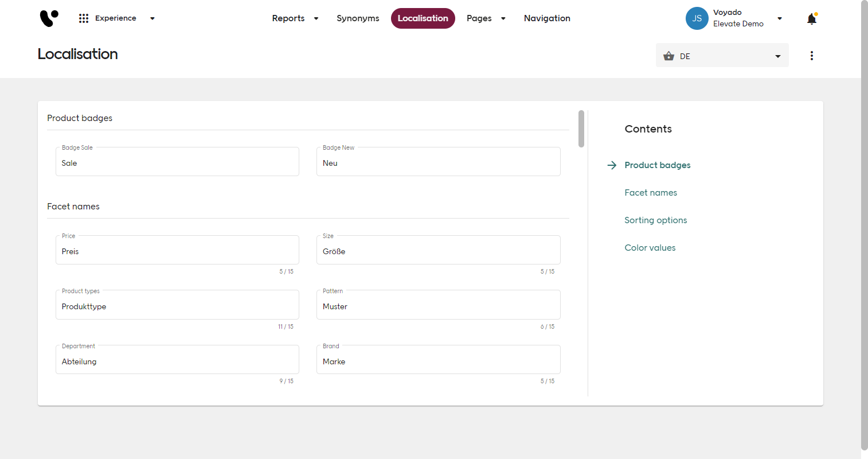Click the Localisation page heading
This screenshot has width=868, height=459.
tap(78, 54)
